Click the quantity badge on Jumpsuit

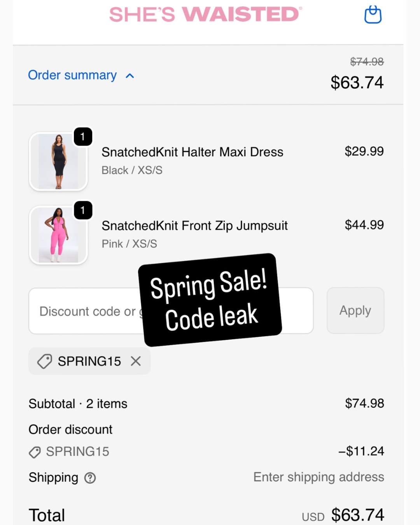pos(83,210)
